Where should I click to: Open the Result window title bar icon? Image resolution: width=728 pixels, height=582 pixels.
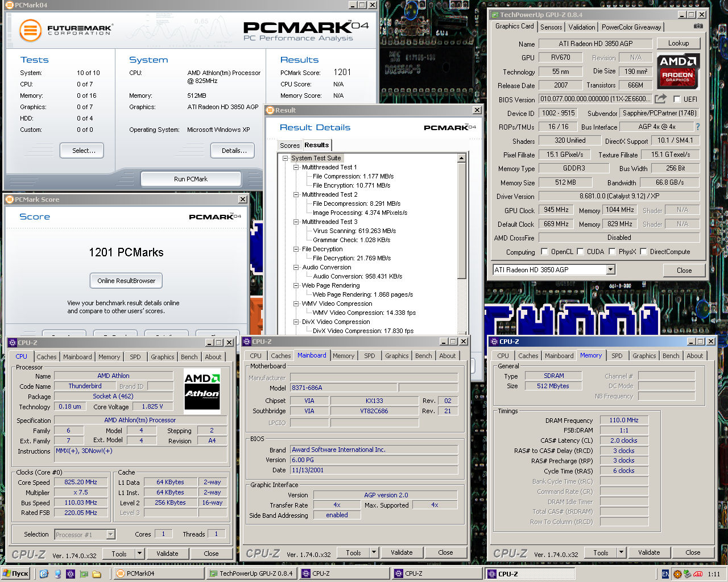pyautogui.click(x=271, y=110)
